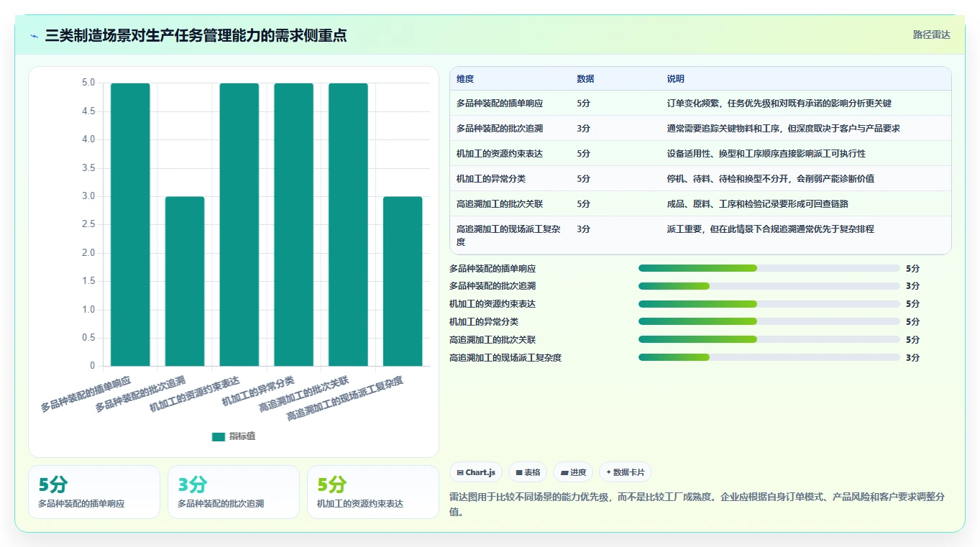Click the 3分 value beside 高追溯加工的现场派工复杂度 progress bar
The width and height of the screenshot is (980, 547).
click(x=912, y=357)
